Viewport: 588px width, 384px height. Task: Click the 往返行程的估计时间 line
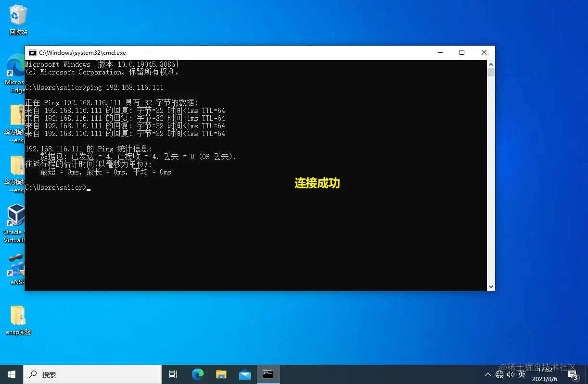coord(89,164)
